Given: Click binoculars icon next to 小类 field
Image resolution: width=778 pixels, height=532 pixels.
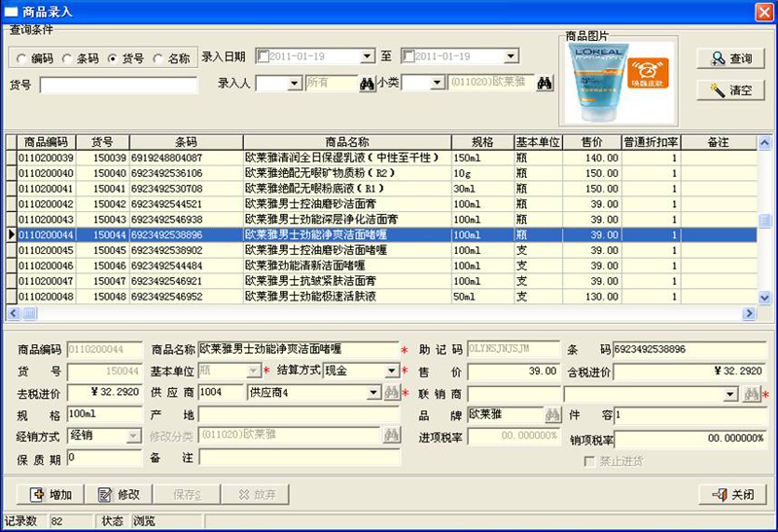Looking at the screenshot, I should pyautogui.click(x=545, y=83).
